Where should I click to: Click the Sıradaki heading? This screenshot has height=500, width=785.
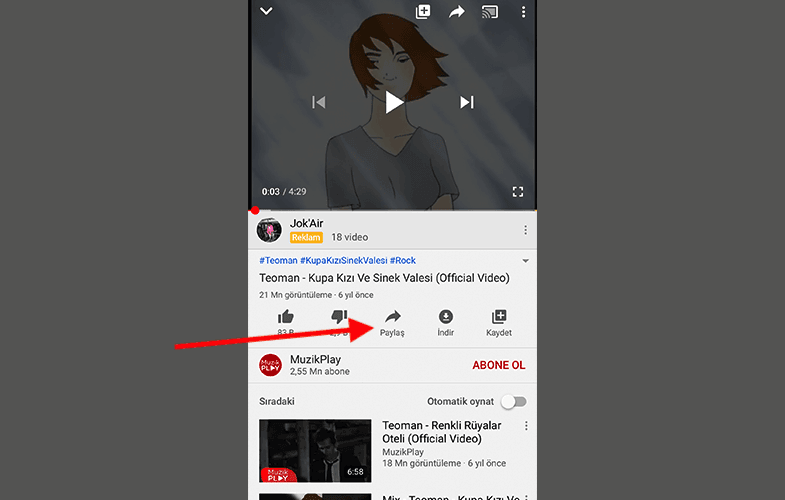[x=277, y=401]
